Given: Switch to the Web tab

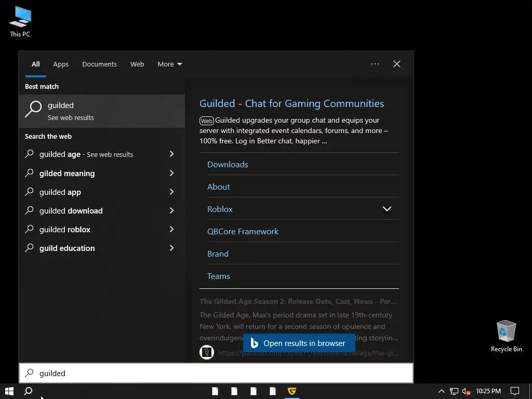Looking at the screenshot, I should coord(137,64).
